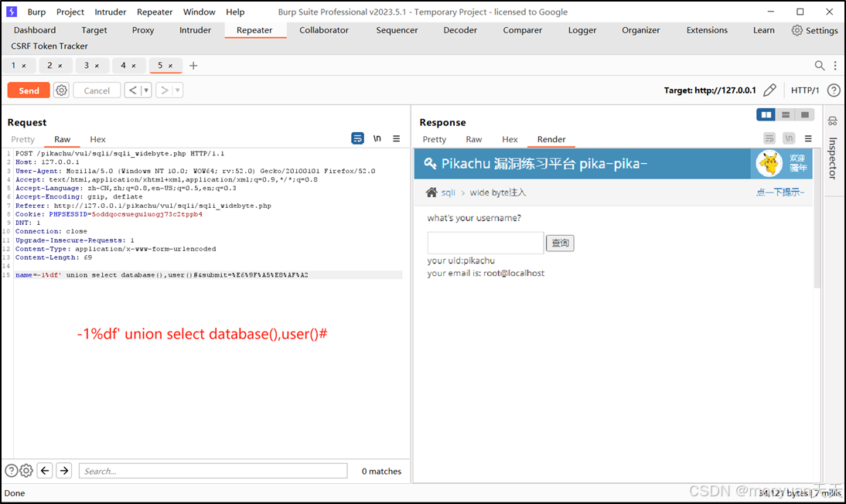Switch to Target tool tab
The height and width of the screenshot is (504, 846).
(x=94, y=30)
